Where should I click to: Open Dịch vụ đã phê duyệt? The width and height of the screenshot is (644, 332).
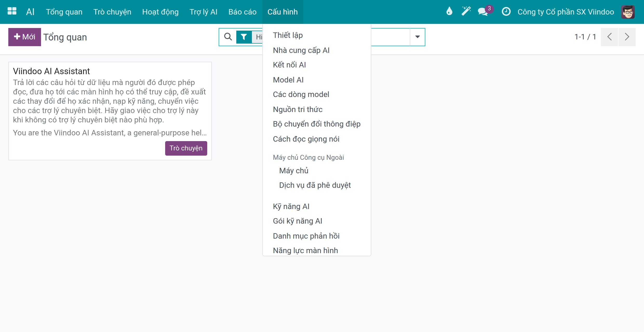tap(317, 185)
